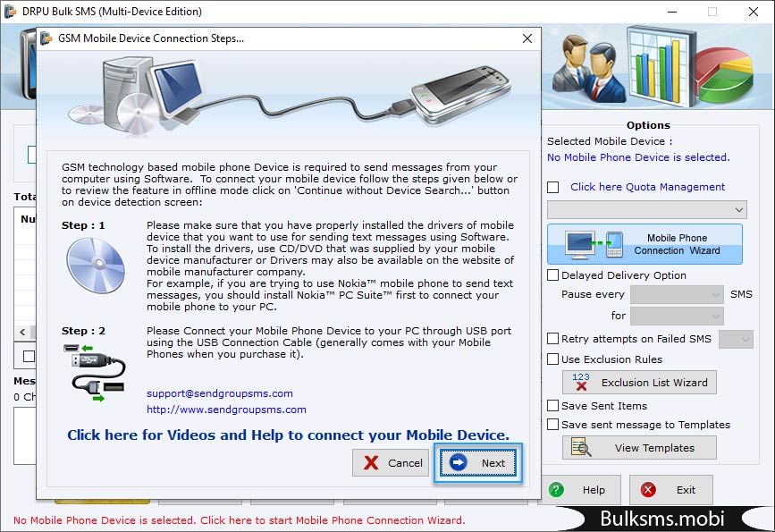Click the red X icon on Cancel
This screenshot has height=532, width=775.
pos(371,463)
